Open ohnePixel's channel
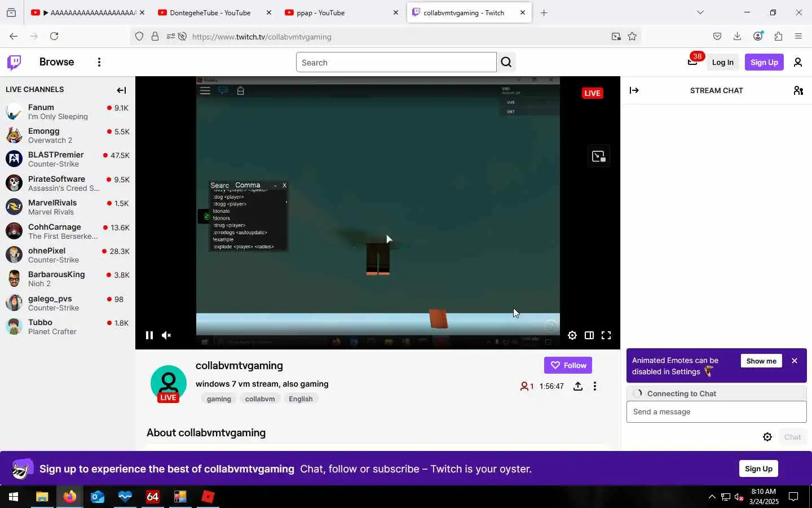Viewport: 812px width, 508px height. (68, 255)
